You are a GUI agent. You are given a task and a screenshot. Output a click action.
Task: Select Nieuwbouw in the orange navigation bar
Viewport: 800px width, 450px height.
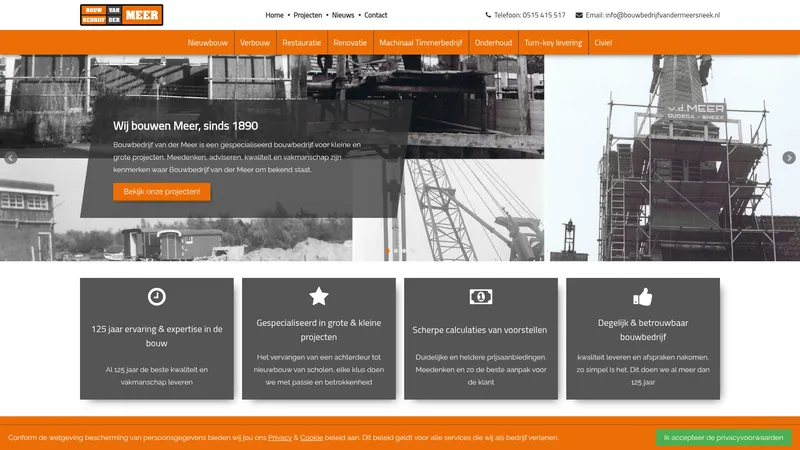pos(208,43)
